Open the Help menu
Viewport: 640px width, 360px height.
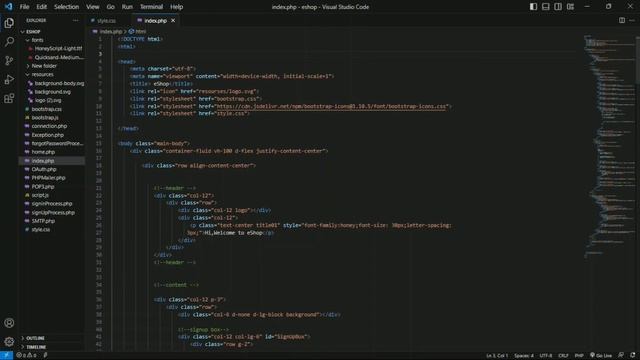176,7
